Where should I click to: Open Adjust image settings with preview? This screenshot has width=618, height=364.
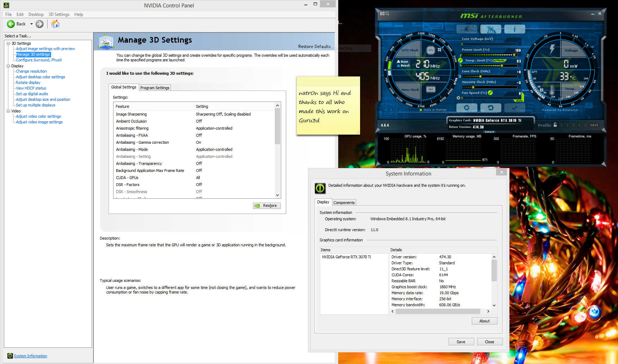pos(45,49)
